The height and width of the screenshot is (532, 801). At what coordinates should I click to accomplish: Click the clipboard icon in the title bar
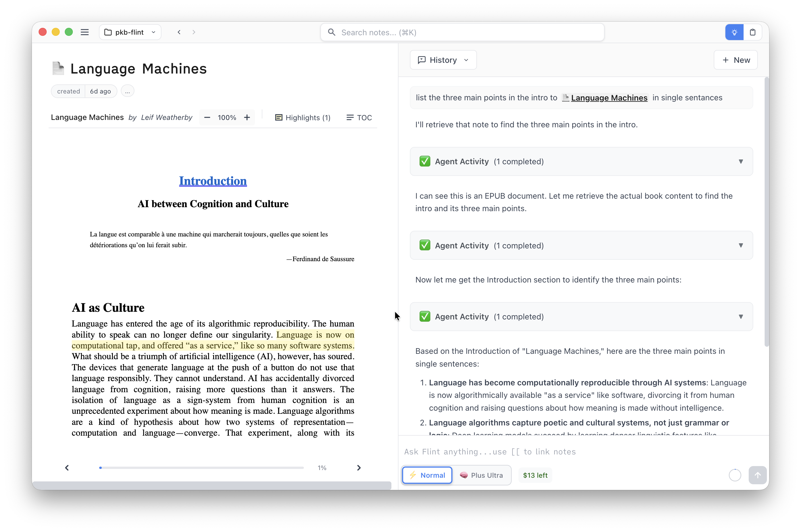point(752,32)
